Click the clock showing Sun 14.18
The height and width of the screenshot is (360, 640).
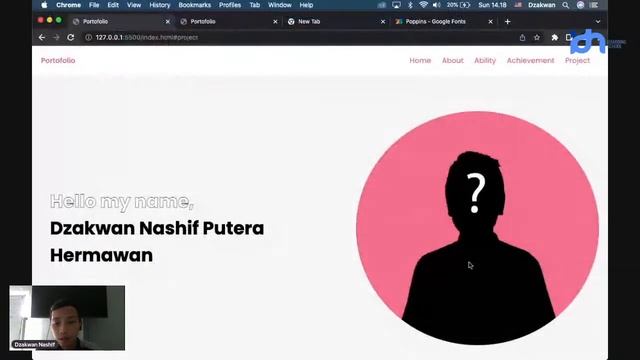(492, 5)
